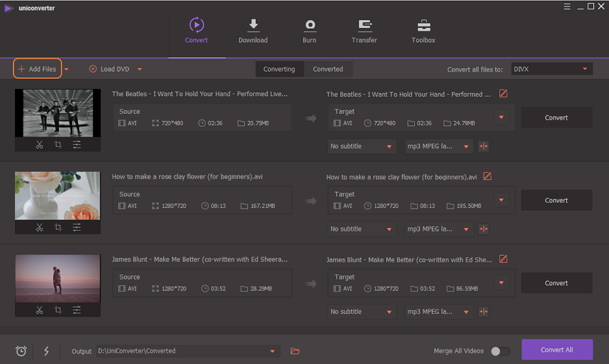This screenshot has height=364, width=609.
Task: Open the output folder icon
Action: (295, 351)
